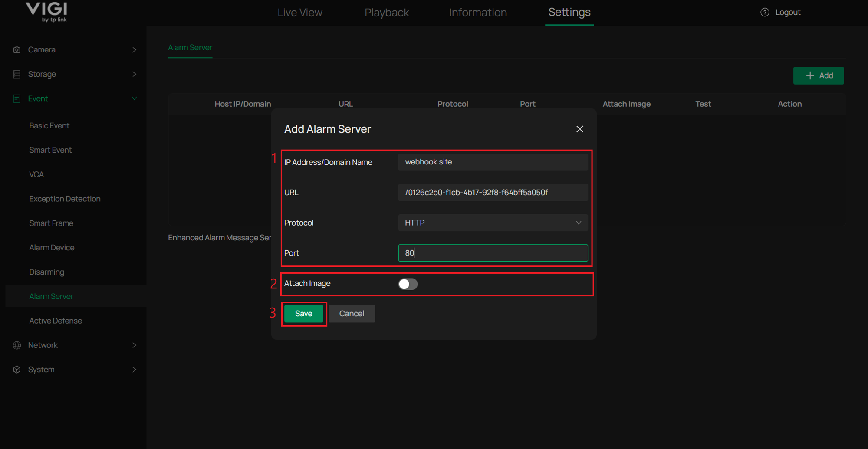Screen dimensions: 868x449
Task: Expand the Camera menu chevron
Action: (134, 50)
